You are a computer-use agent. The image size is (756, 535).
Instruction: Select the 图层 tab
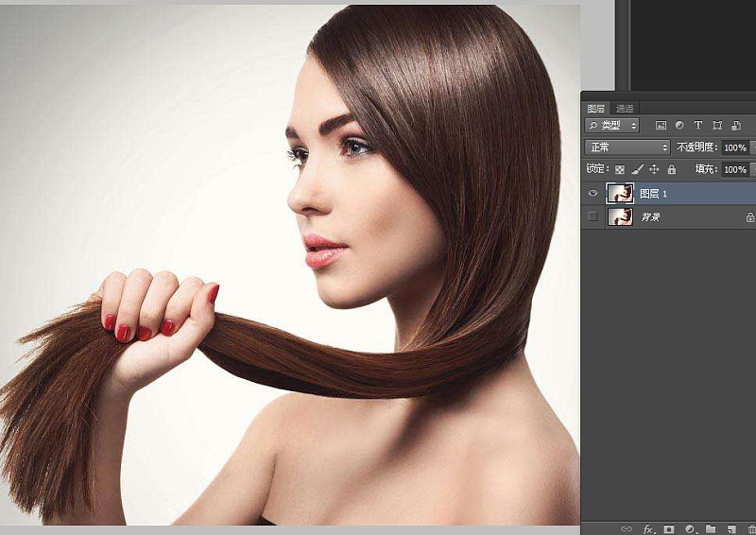click(595, 109)
